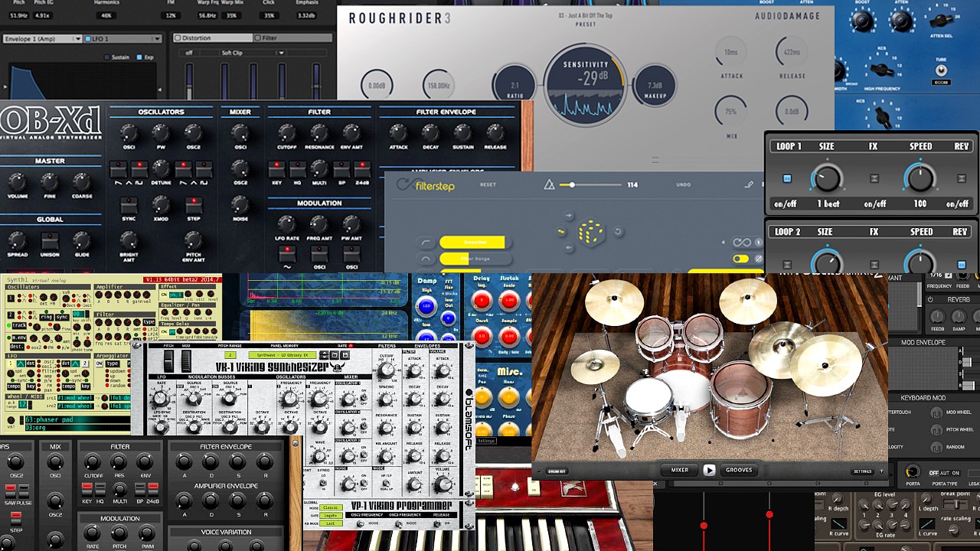
Task: Open the GROOVES tab in drum plugin
Action: (x=739, y=471)
